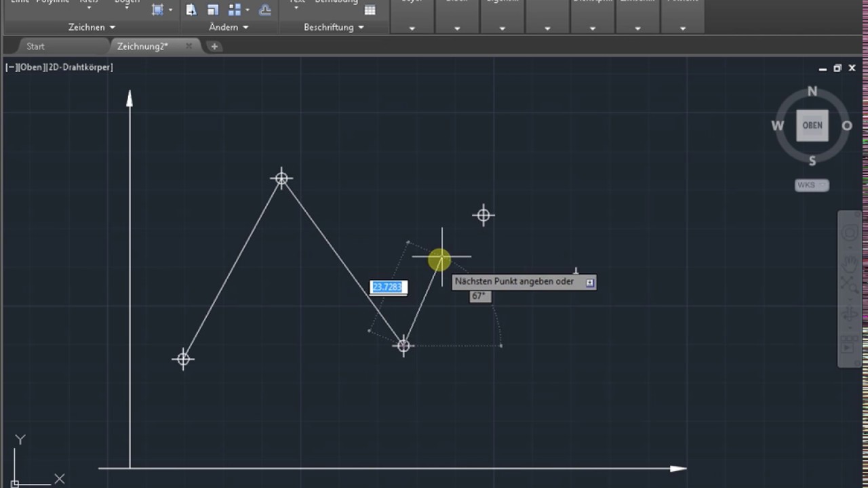Open the Array tool flyout arrow
Image resolution: width=868 pixels, height=488 pixels.
click(248, 9)
